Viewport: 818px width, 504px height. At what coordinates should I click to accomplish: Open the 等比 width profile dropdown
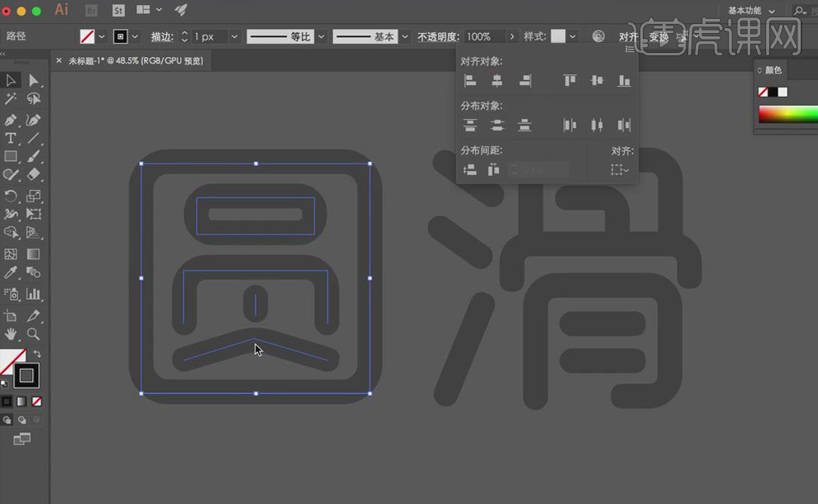tap(321, 36)
